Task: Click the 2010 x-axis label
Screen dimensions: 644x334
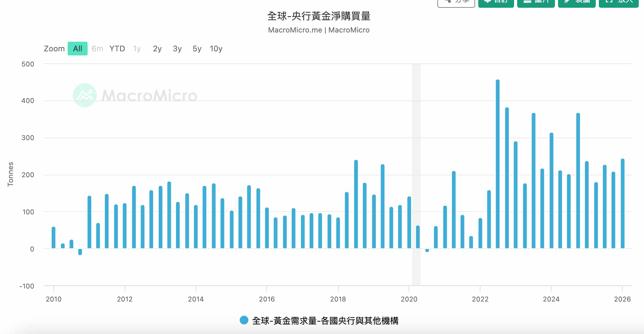Action: click(x=54, y=299)
